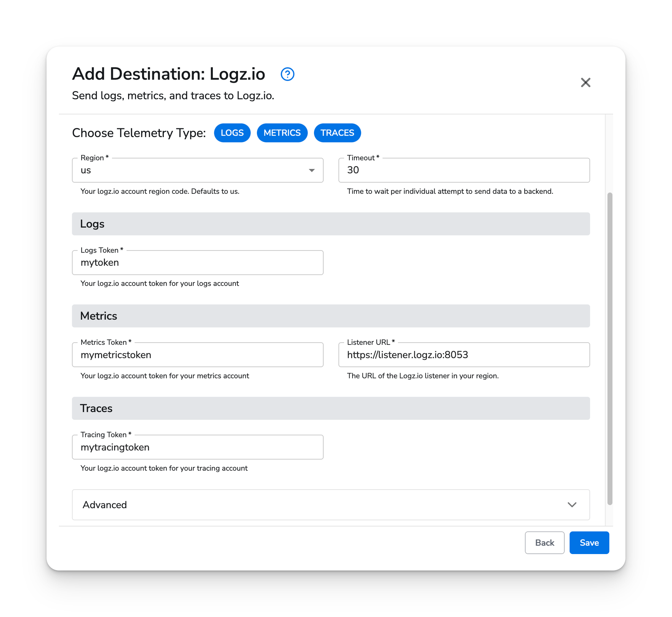This screenshot has height=617, width=672.
Task: Edit the Timeout value field
Action: click(x=464, y=170)
